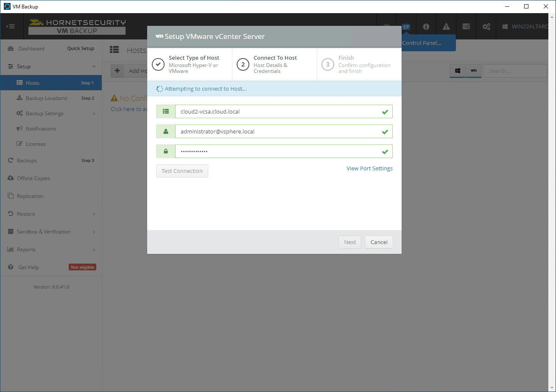Viewport: 556px width, 392px height.
Task: Click the Licenses edit icon
Action: pos(20,144)
